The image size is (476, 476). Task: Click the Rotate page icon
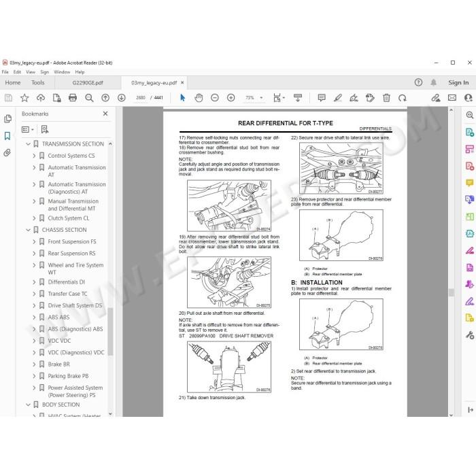point(403,98)
